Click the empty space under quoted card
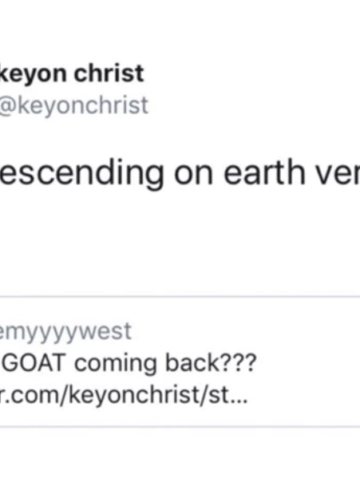The width and height of the screenshot is (360, 490). tap(180, 459)
